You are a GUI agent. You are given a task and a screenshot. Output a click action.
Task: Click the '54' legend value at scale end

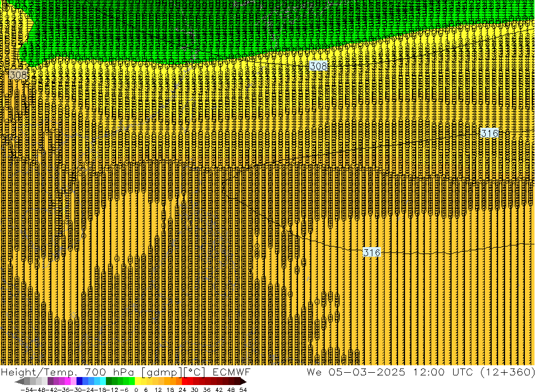[243, 390]
